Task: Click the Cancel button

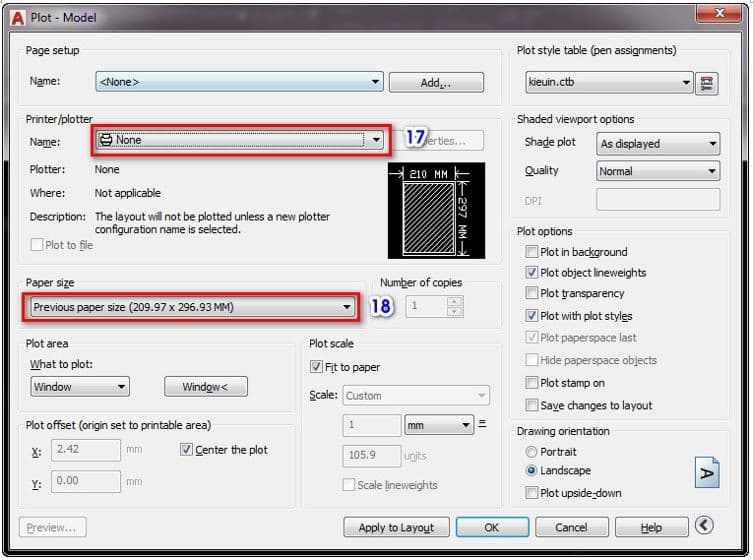Action: (571, 527)
